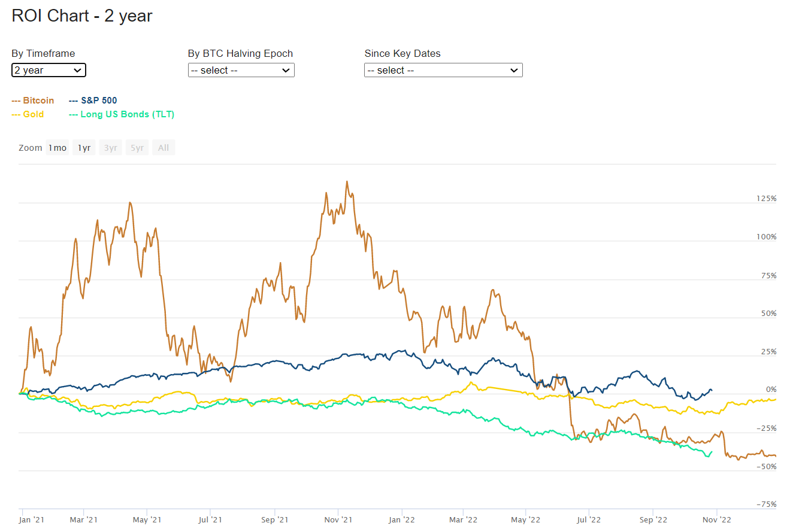Click the Jan '22 x-axis label
This screenshot has height=532, width=796.
[x=401, y=520]
